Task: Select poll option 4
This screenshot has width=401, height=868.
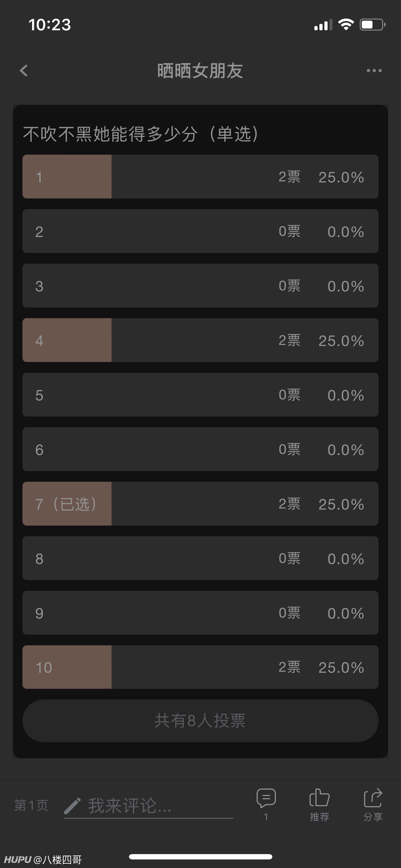Action: 200,340
